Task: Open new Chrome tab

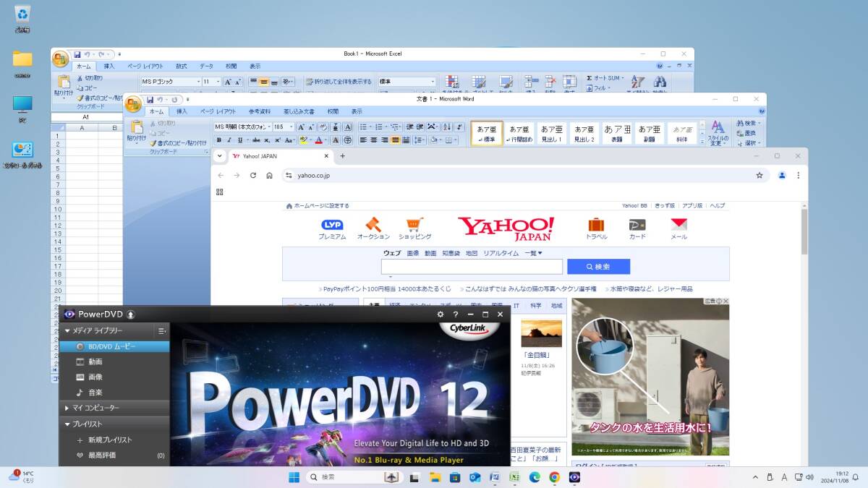Action: [x=343, y=155]
